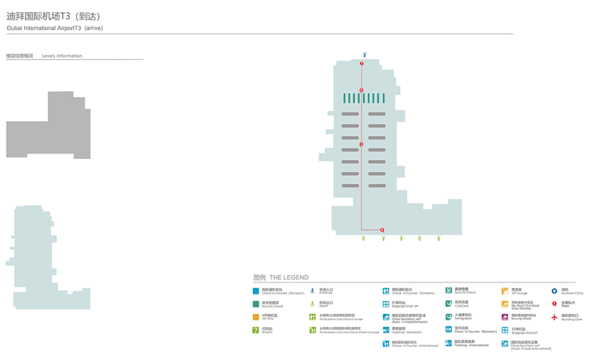Select the Southern China airline icon
The height and width of the screenshot is (364, 594).
pos(554,291)
